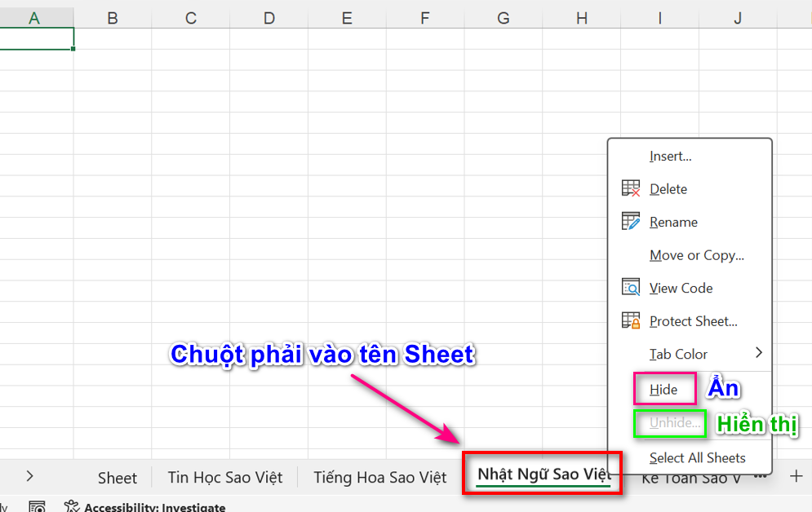Click Select All Sheets

pos(697,457)
